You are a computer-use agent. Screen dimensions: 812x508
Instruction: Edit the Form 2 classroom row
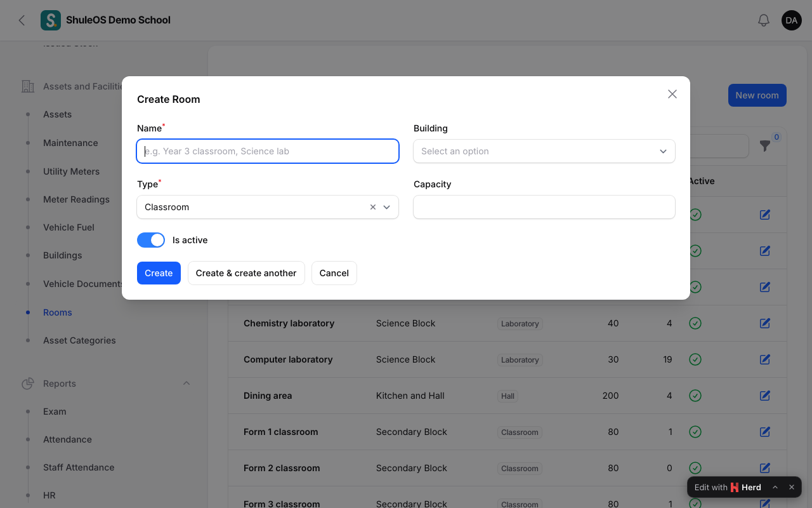pos(765,468)
